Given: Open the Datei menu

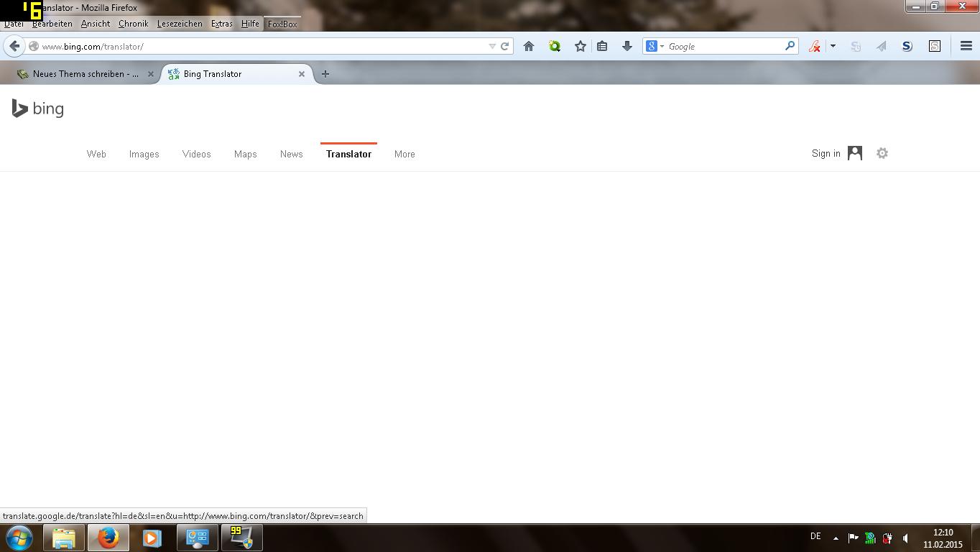Looking at the screenshot, I should click(14, 24).
